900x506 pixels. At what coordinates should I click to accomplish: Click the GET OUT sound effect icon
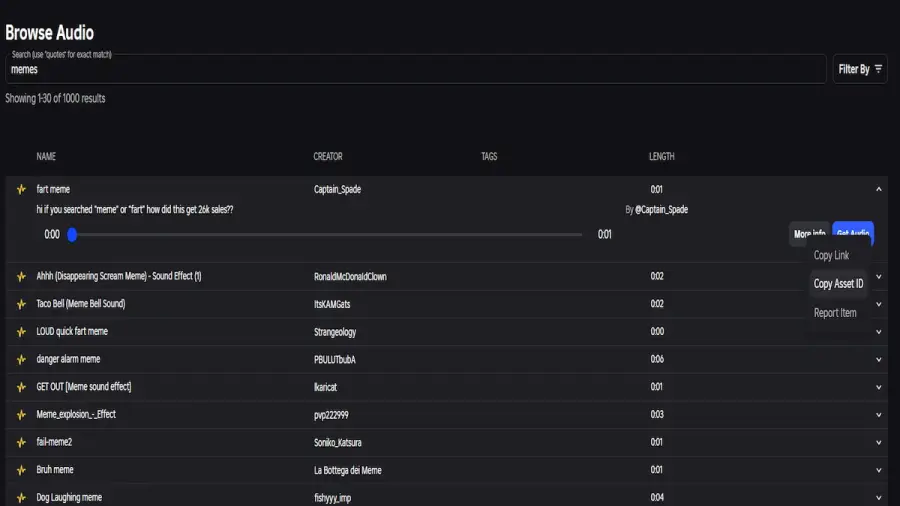tap(20, 387)
